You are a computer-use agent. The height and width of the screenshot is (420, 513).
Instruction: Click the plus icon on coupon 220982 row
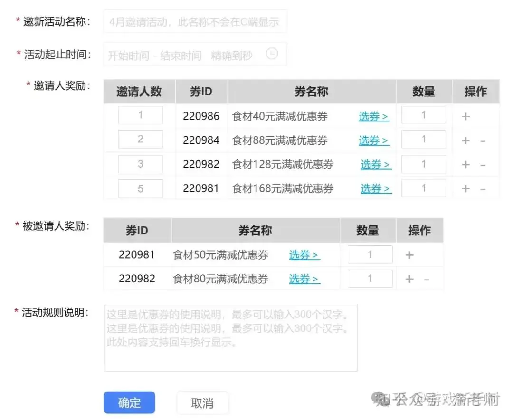tap(465, 164)
